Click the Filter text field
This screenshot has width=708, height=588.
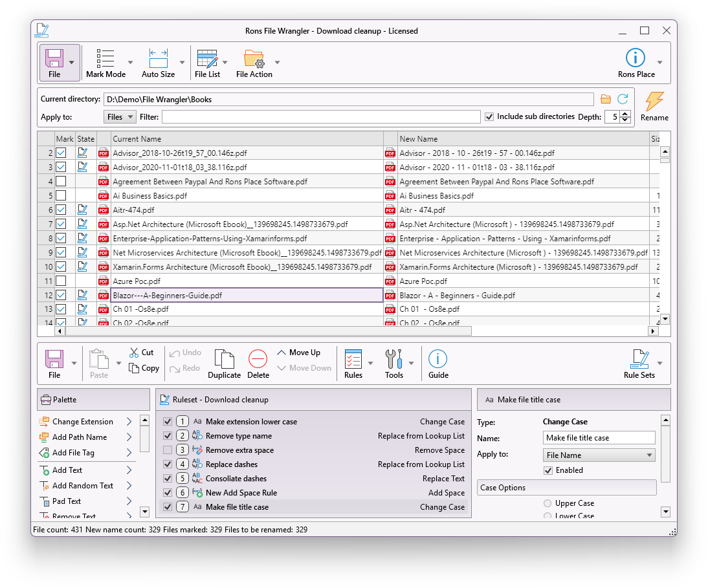click(x=321, y=117)
